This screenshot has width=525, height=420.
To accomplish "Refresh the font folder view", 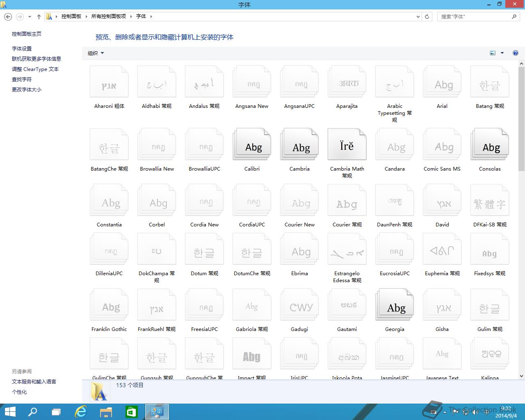I will coord(427,17).
